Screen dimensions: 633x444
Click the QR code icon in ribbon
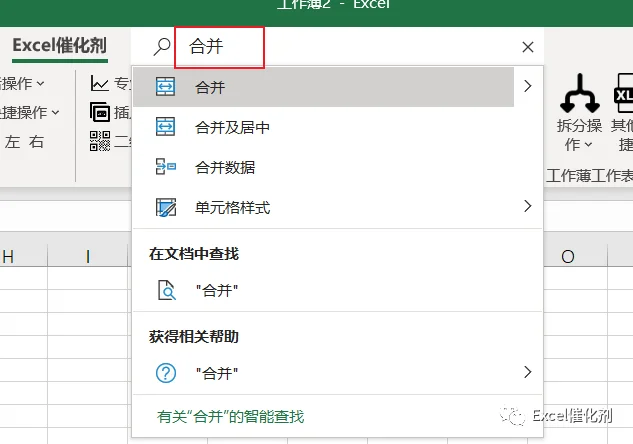pos(100,141)
